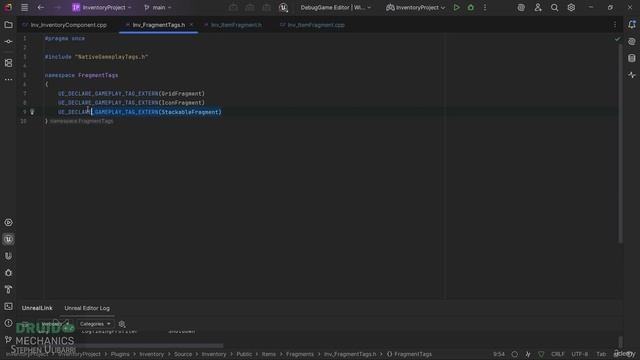640x360 pixels.
Task: Open IDE settings gear
Action: 571,7
